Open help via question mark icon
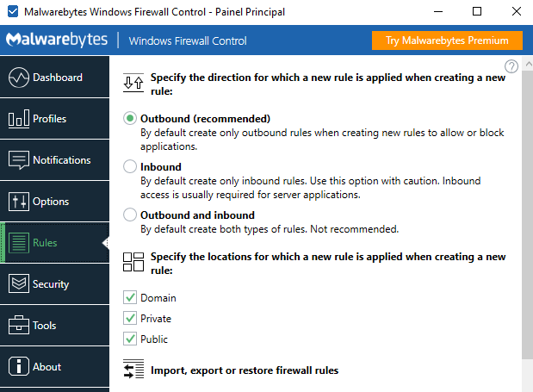This screenshot has width=533, height=392. [511, 66]
